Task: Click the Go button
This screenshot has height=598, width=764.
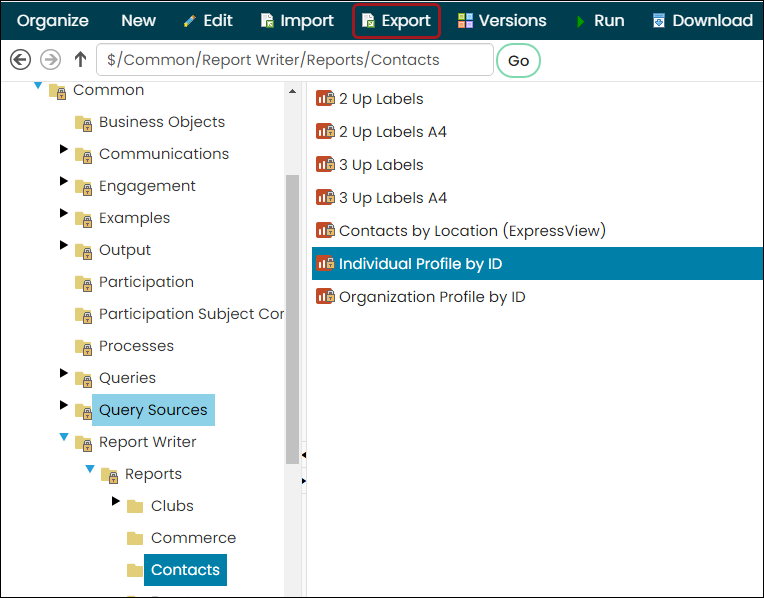Action: (x=518, y=60)
